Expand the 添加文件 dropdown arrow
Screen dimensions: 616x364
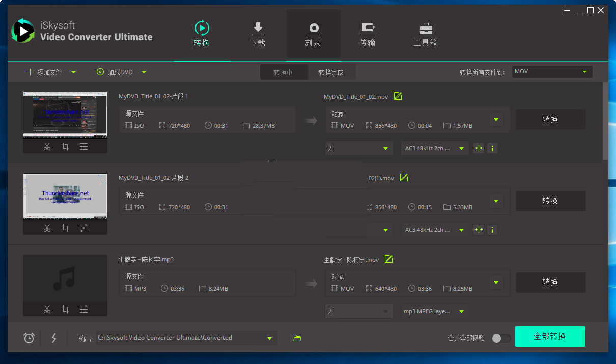pos(73,72)
